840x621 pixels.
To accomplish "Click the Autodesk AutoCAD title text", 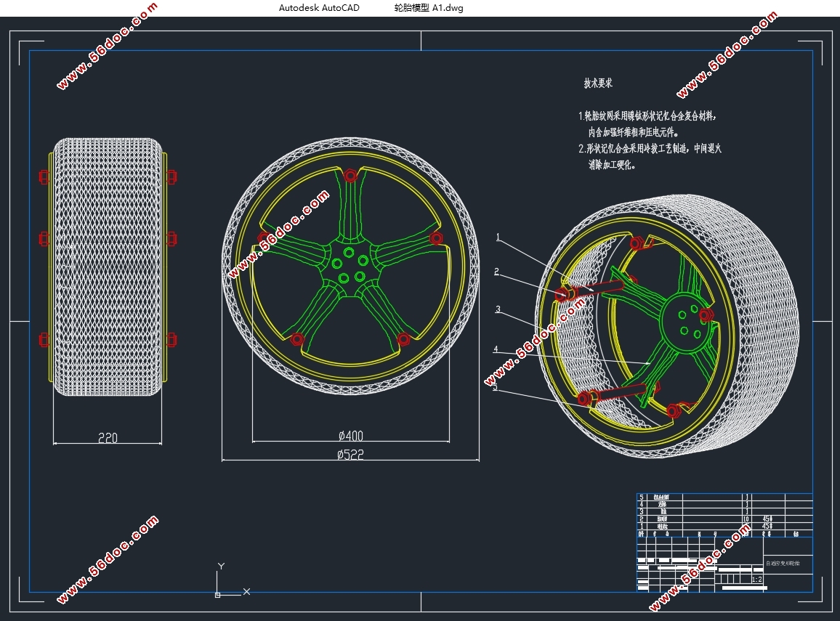I will [319, 7].
